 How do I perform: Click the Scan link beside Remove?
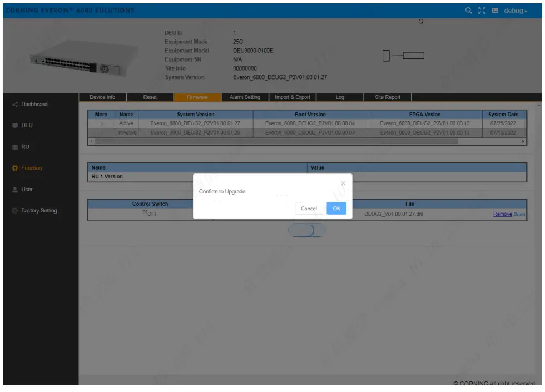coord(519,215)
